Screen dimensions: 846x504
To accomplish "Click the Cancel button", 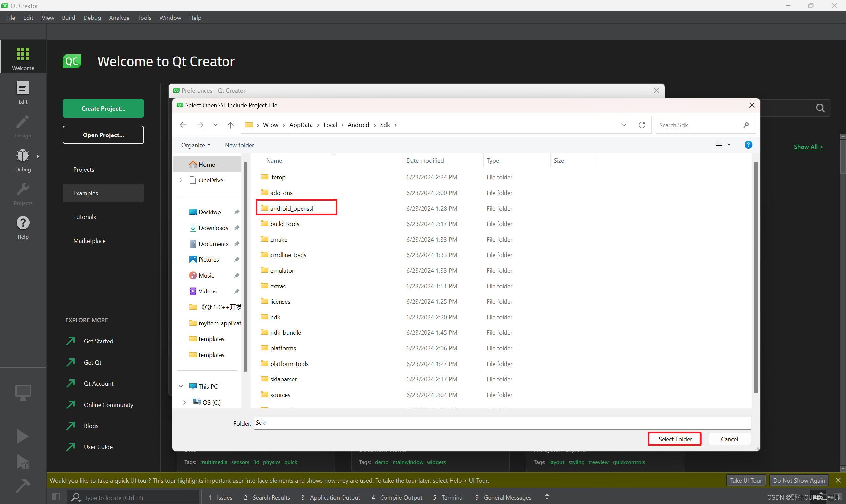I will [730, 439].
